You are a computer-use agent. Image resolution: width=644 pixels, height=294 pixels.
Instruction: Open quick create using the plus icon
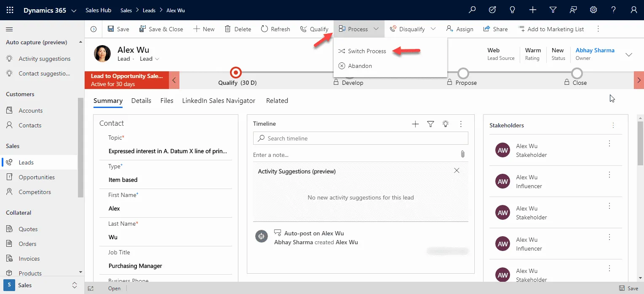coord(532,10)
